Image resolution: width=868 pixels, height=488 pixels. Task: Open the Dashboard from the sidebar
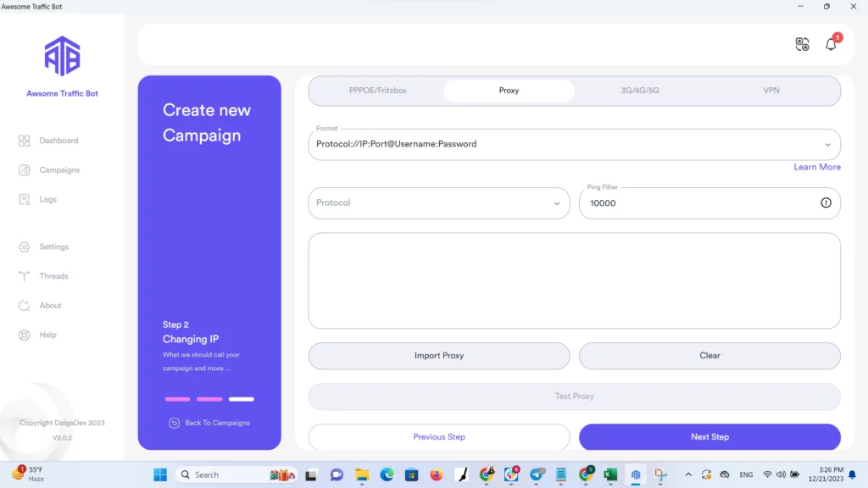click(51, 140)
